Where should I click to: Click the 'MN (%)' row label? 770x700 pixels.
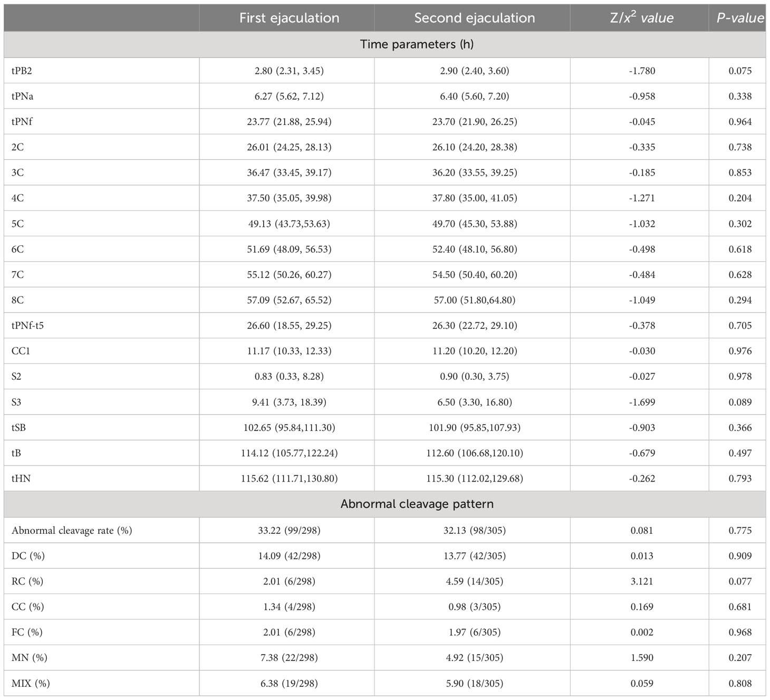tap(29, 658)
